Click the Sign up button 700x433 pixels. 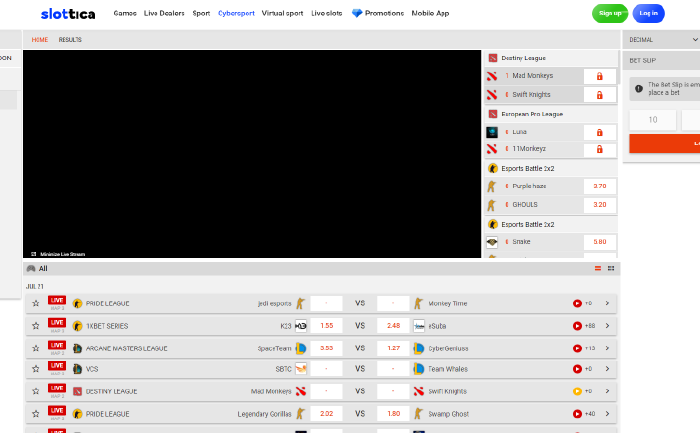coord(610,13)
